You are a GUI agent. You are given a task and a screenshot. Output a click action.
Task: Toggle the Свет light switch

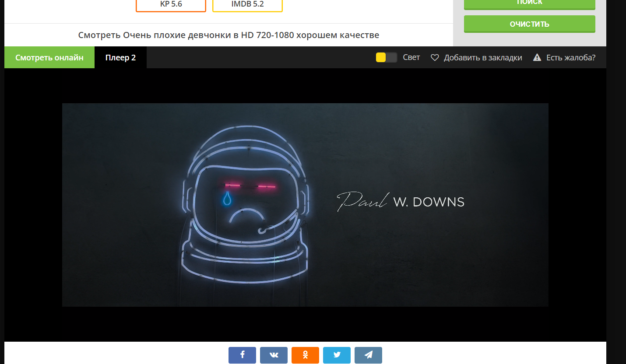pyautogui.click(x=387, y=57)
